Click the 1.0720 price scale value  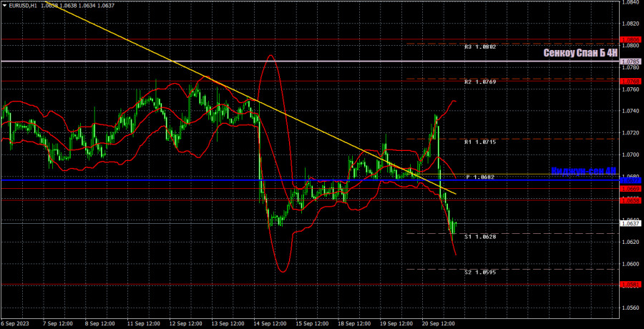(630, 132)
